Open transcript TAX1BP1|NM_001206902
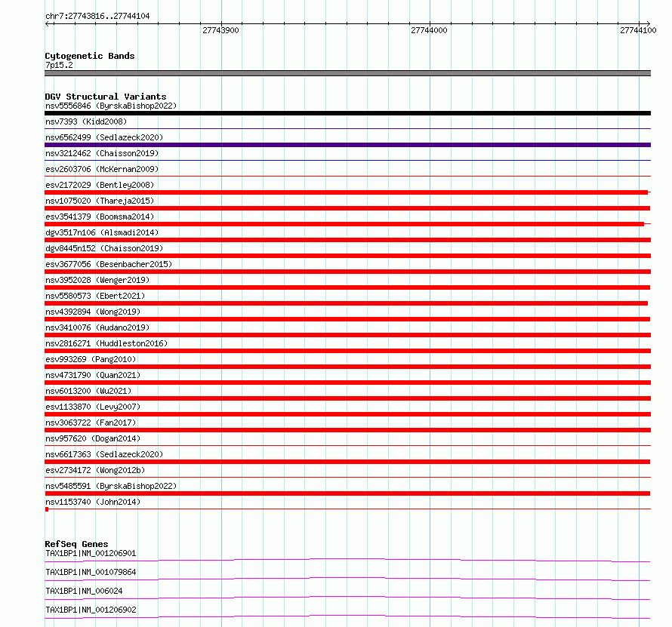Screen dimensions: 672x627 click(91, 610)
